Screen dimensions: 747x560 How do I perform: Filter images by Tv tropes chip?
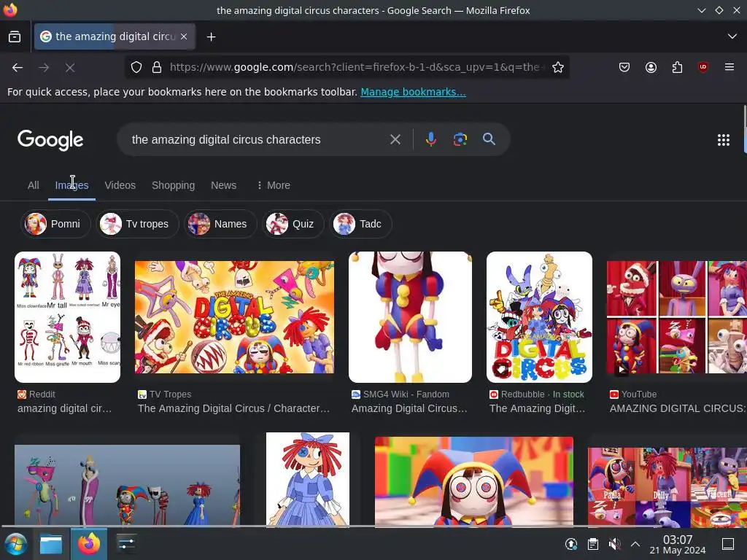pos(137,224)
